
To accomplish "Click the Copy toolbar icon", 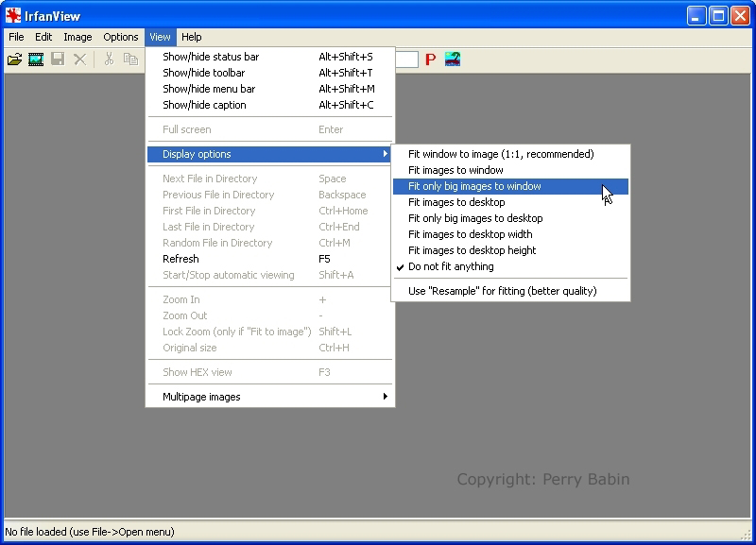I will pos(130,60).
